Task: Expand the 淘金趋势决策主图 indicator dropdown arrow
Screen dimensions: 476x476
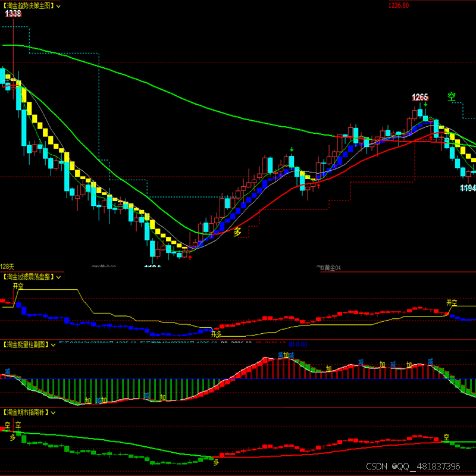Action: [x=58, y=6]
